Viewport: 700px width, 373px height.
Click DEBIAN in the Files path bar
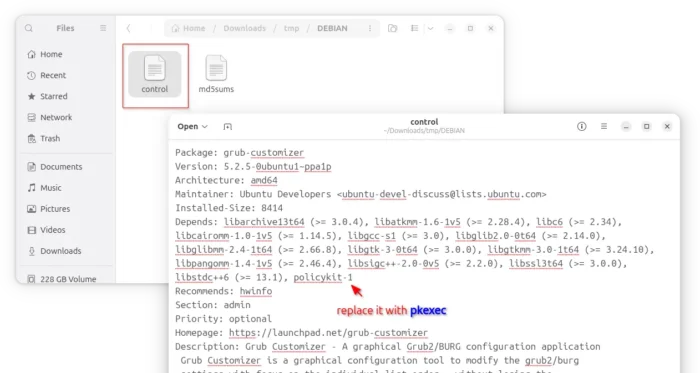(x=332, y=28)
